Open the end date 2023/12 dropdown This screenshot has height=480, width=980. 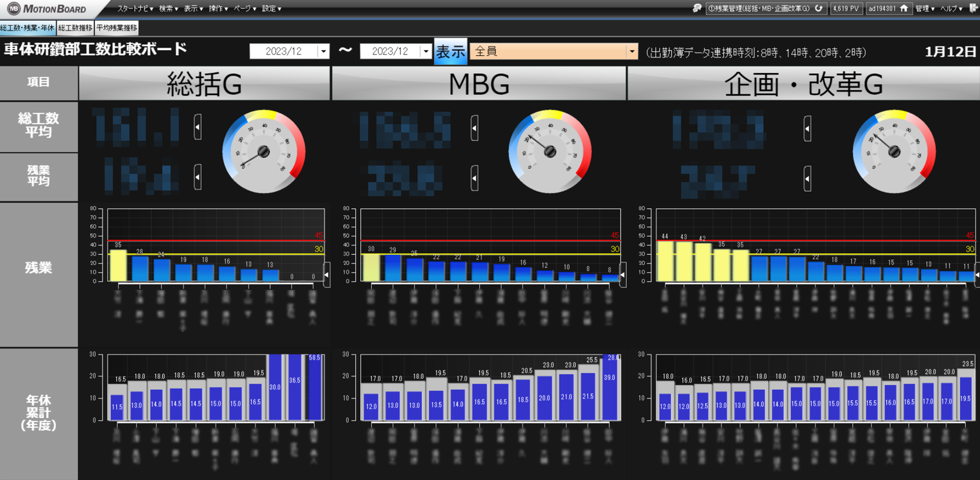[426, 51]
